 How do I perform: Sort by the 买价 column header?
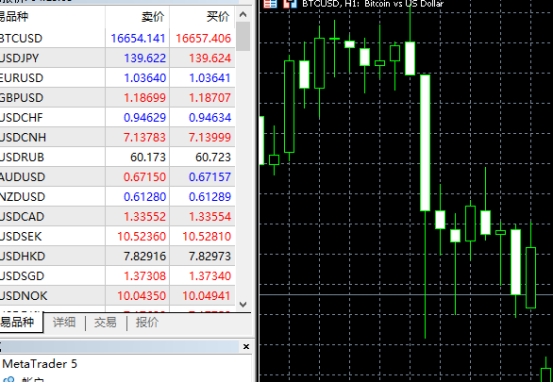[202, 16]
